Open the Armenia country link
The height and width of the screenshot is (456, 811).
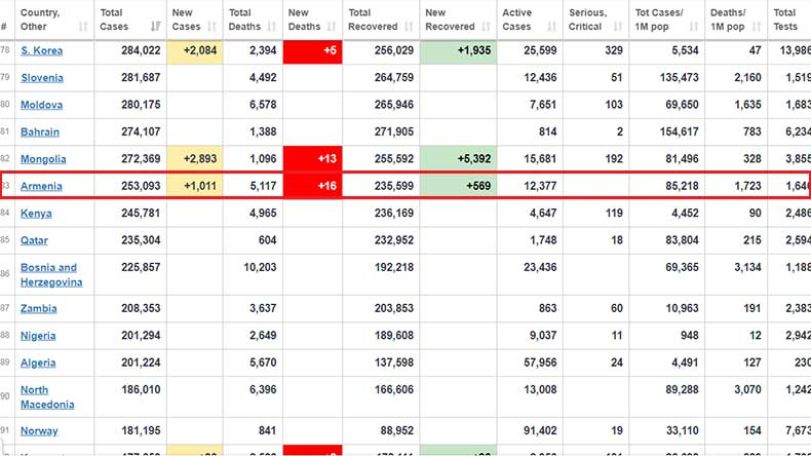pos(41,186)
